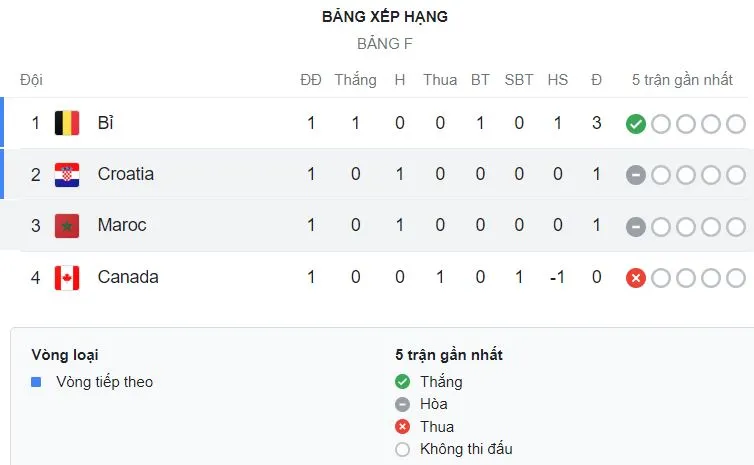Click Belgium's green win checkmark icon
The height and width of the screenshot is (465, 754).
pos(635,124)
